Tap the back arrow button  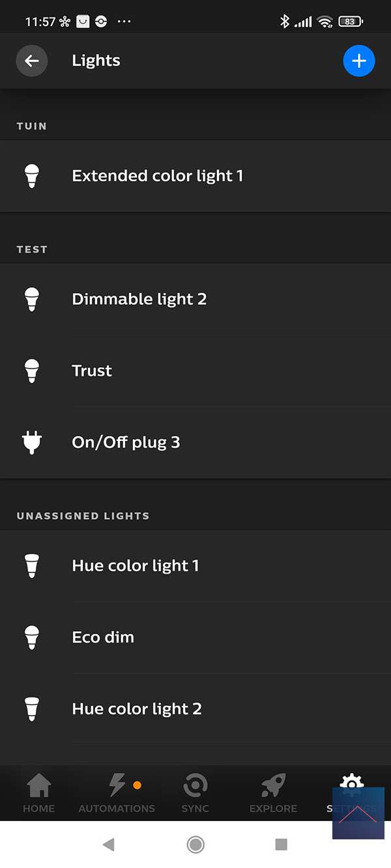[31, 61]
